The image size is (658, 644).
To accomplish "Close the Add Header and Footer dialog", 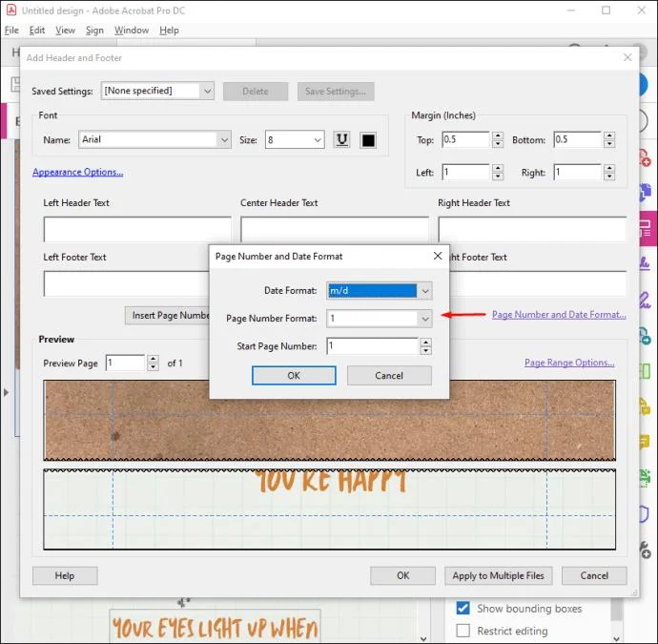I will point(627,57).
